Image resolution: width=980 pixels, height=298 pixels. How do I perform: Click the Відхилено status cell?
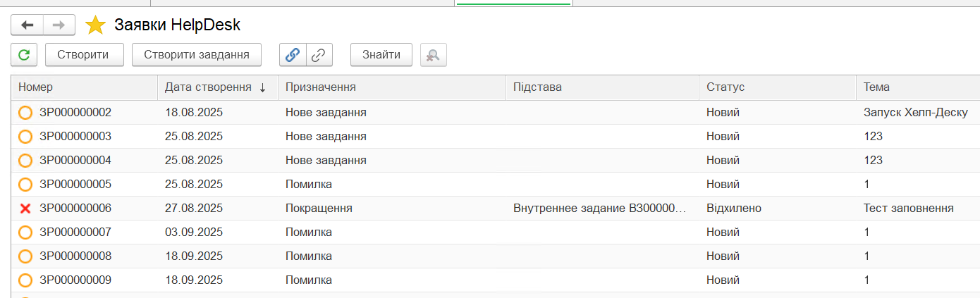click(x=733, y=209)
